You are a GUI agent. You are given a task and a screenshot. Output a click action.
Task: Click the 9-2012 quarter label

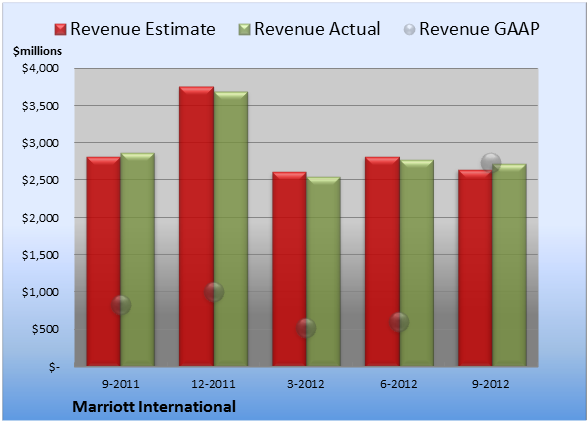click(x=491, y=384)
